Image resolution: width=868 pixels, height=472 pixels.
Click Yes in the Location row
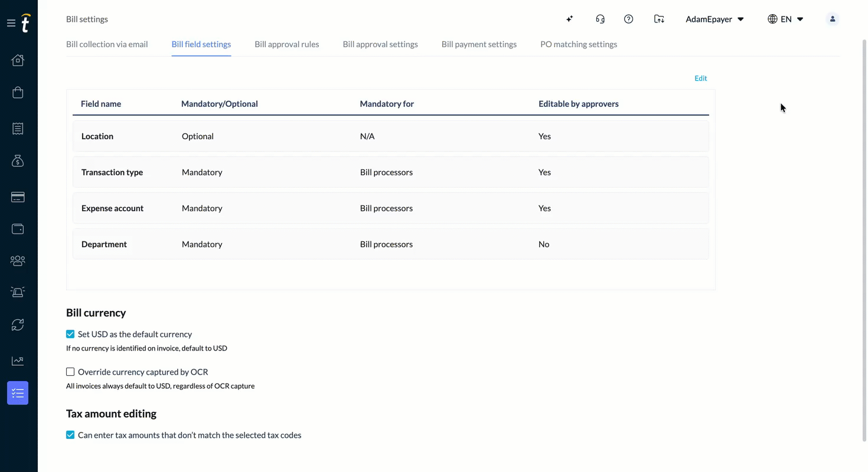tap(544, 136)
